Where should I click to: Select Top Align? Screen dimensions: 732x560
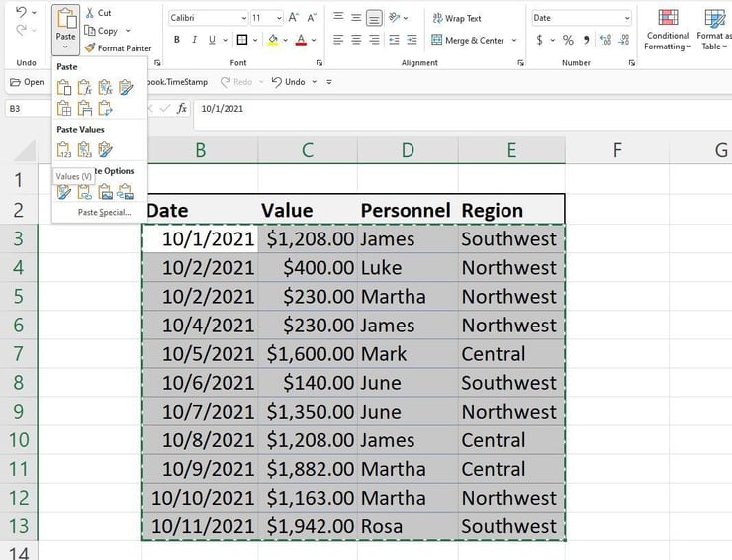(338, 17)
